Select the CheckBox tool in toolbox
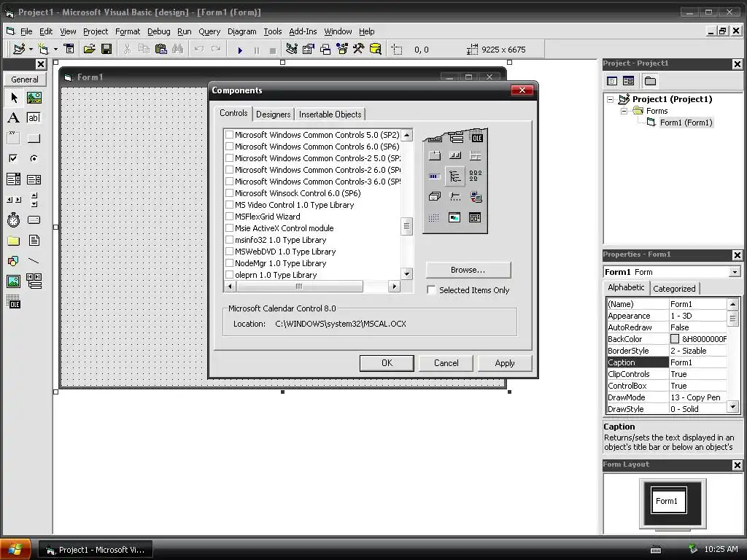Viewport: 747px width, 560px height. (14, 158)
